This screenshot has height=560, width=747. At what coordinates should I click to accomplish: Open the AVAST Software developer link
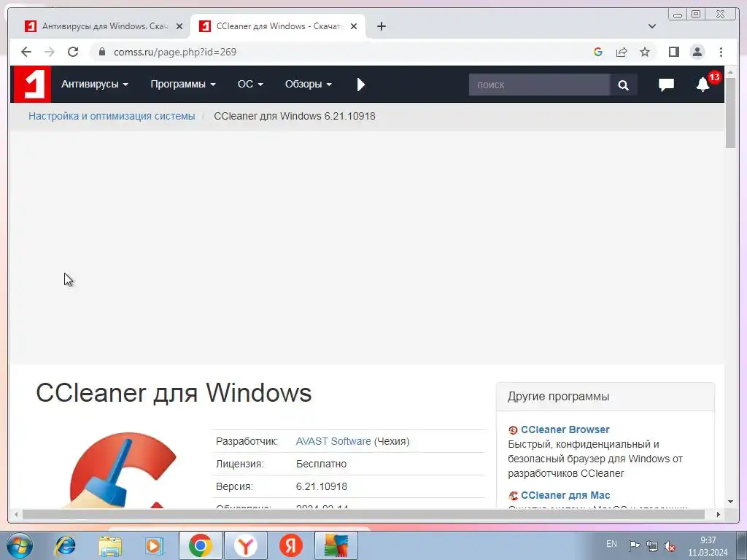(333, 441)
